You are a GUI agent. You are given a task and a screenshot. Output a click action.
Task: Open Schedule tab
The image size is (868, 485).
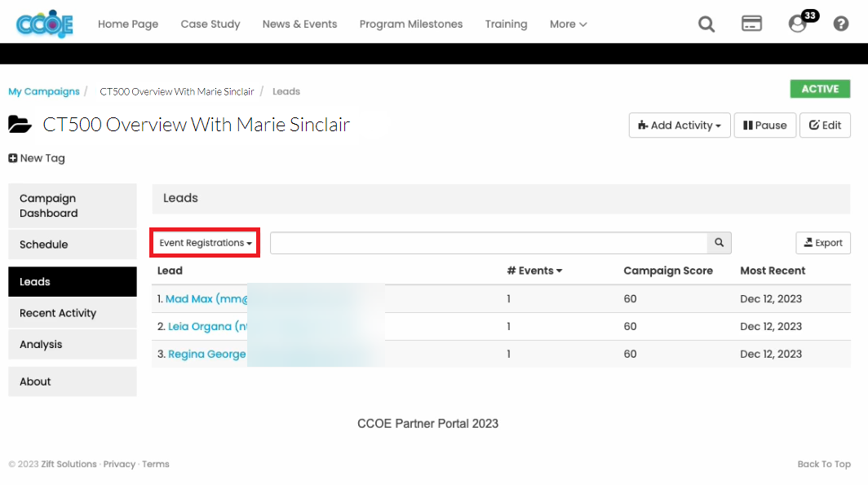click(x=73, y=245)
